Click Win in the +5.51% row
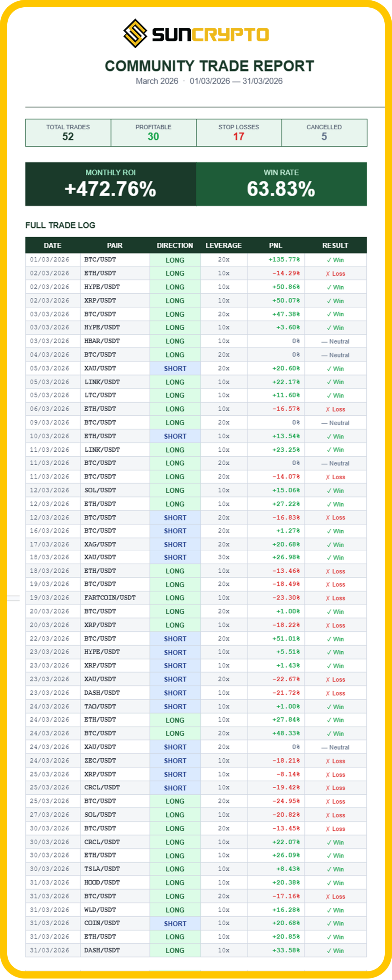The height and width of the screenshot is (980, 392). 335,652
